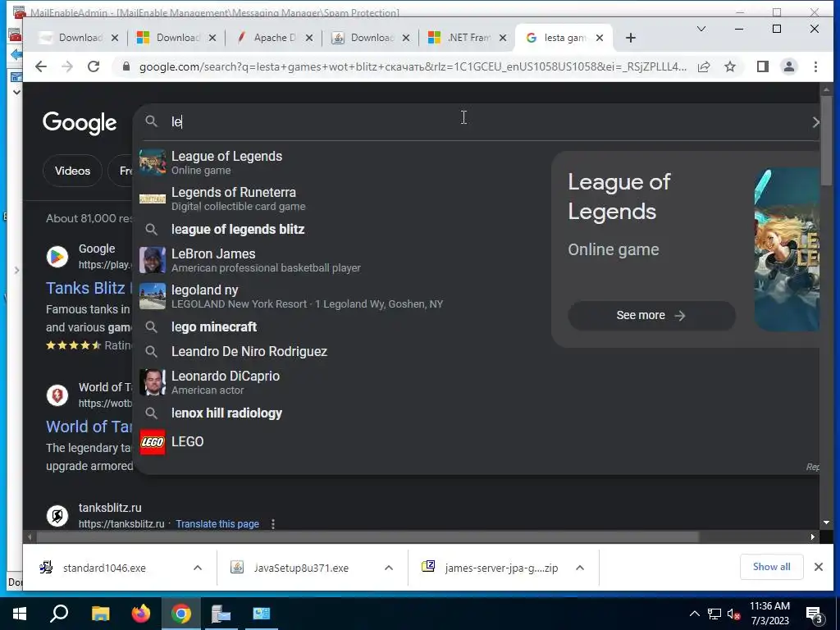Open the james-server-jpa zip download item
Image resolution: width=840 pixels, height=630 pixels.
(501, 568)
